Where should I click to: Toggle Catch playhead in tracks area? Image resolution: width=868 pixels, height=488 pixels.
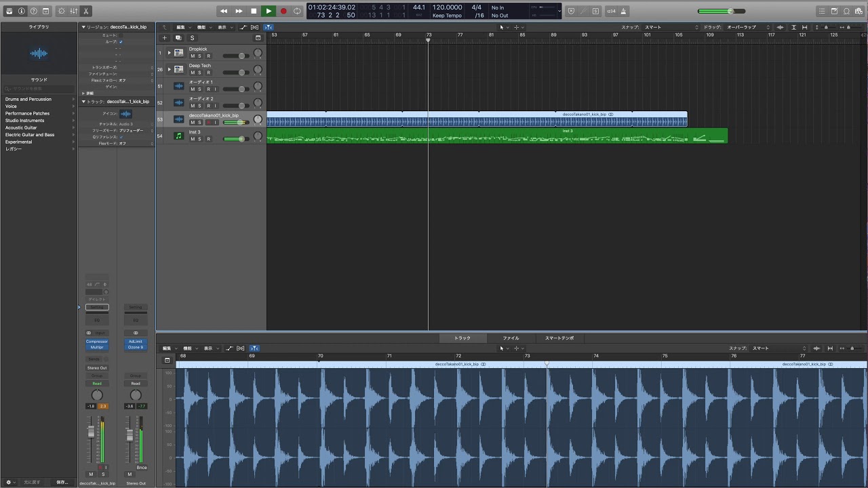(269, 27)
